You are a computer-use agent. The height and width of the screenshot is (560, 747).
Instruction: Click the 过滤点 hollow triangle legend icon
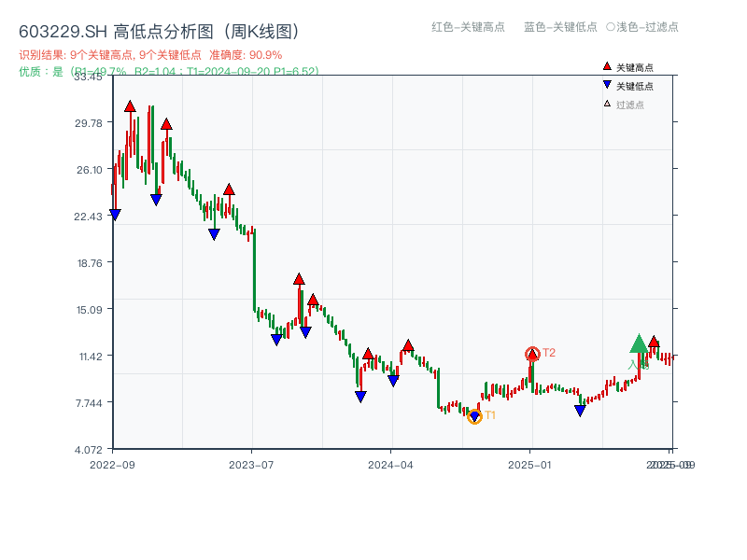[x=607, y=103]
